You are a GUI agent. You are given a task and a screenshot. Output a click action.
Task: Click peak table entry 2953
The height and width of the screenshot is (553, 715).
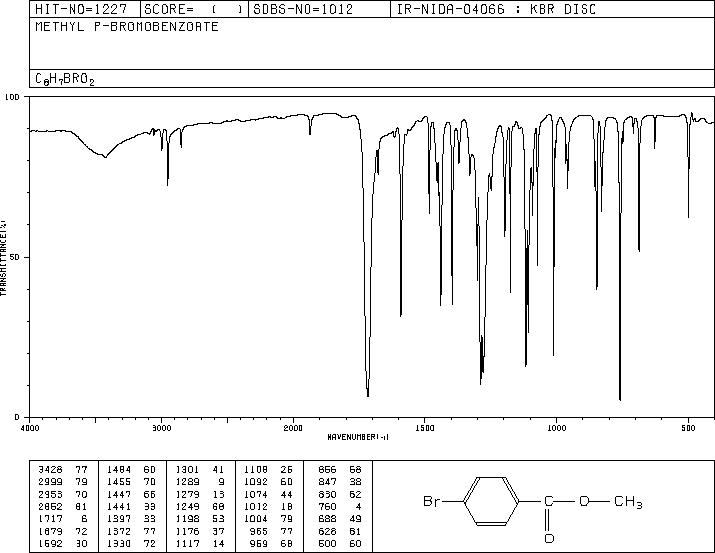tap(50, 494)
